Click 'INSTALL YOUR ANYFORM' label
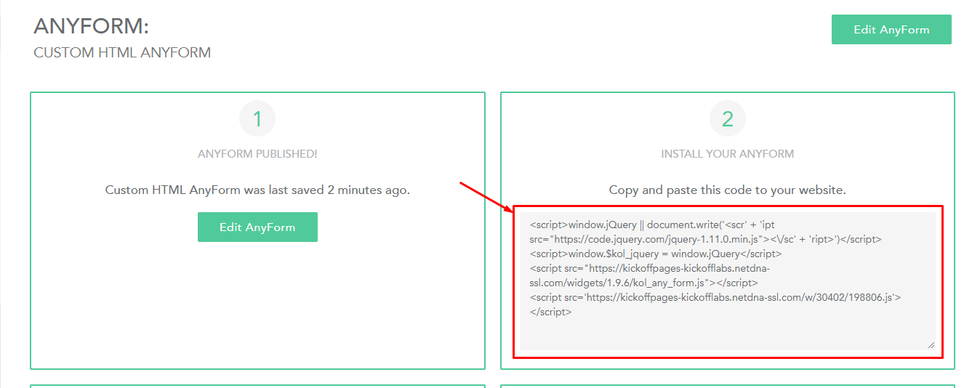 tap(728, 154)
